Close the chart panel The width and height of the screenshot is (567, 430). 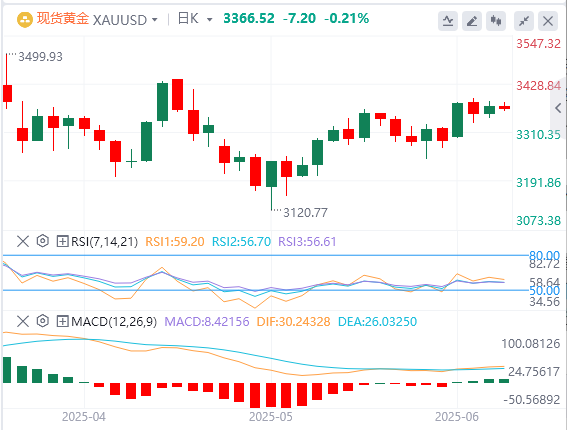click(548, 21)
